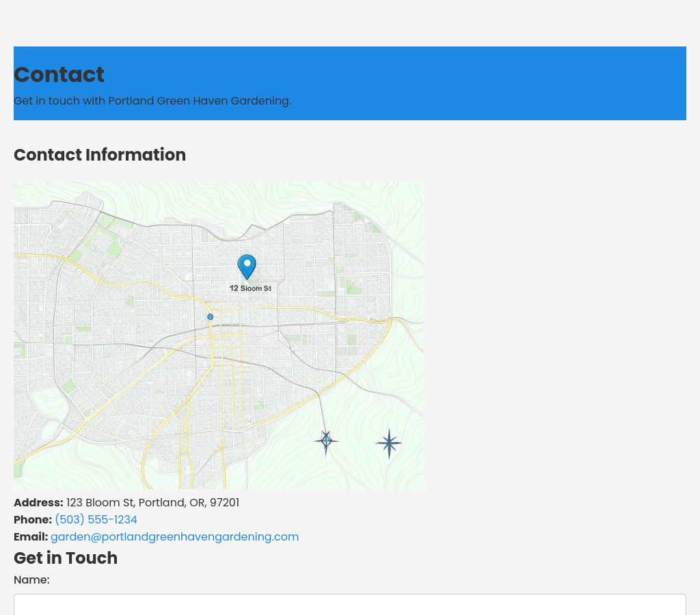Image resolution: width=700 pixels, height=615 pixels.
Task: Click the Contact Information heading
Action: [100, 155]
